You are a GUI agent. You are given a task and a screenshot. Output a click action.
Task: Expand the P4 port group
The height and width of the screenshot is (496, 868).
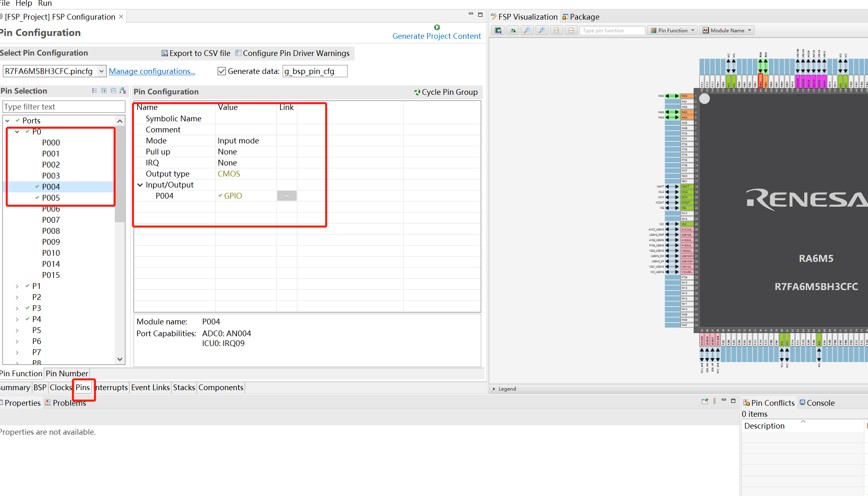tap(17, 319)
